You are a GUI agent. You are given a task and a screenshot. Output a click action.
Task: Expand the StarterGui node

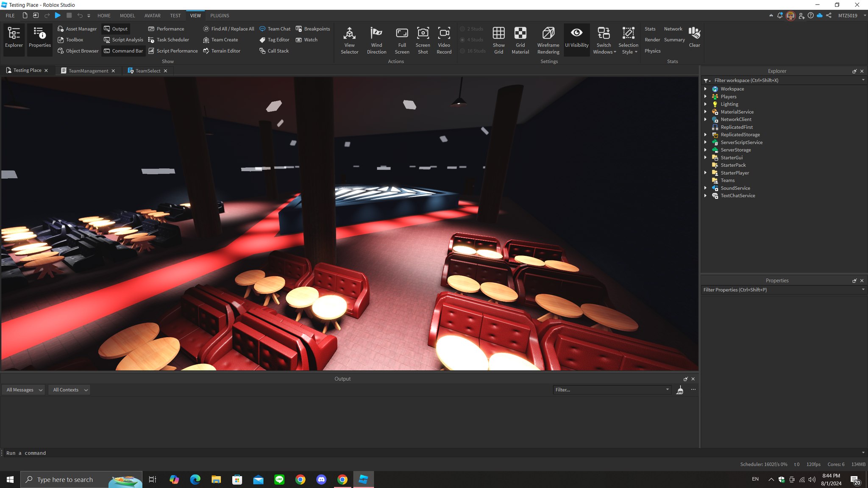[705, 158]
